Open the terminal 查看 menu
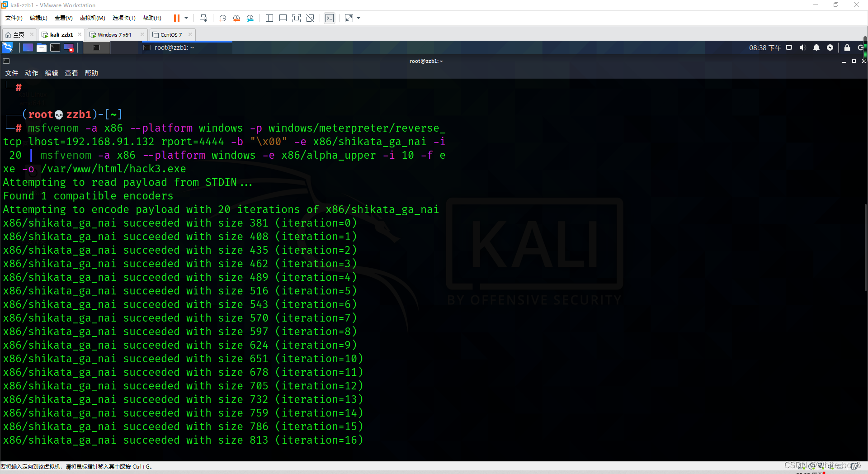 (71, 73)
